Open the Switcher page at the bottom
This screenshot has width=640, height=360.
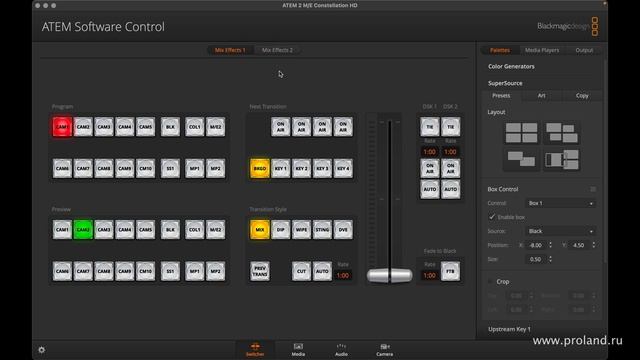click(255, 350)
